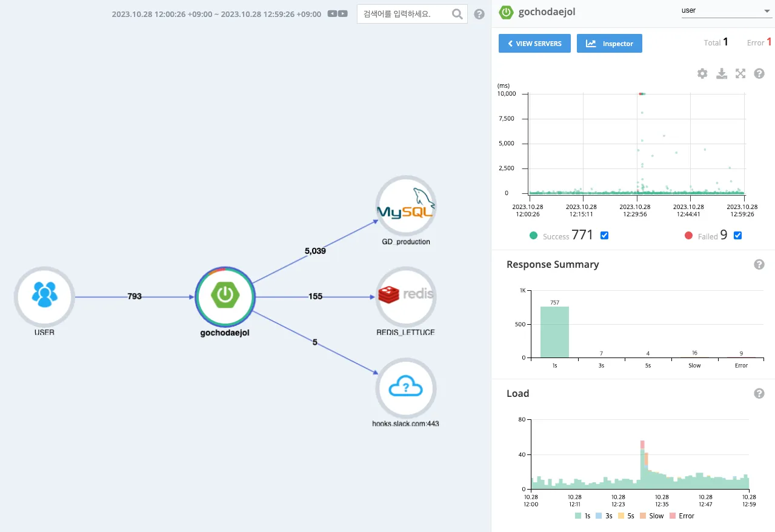Expand scatter chart to full screen
The image size is (775, 532).
coord(740,73)
